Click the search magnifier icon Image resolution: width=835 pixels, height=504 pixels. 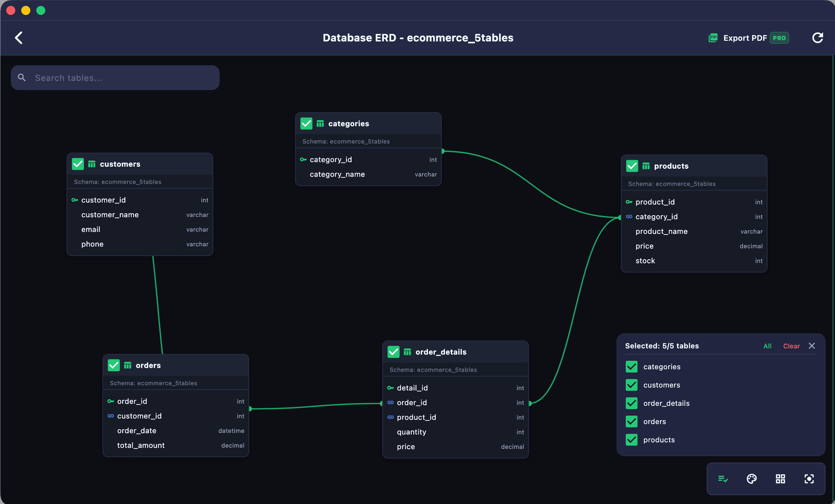click(x=22, y=78)
